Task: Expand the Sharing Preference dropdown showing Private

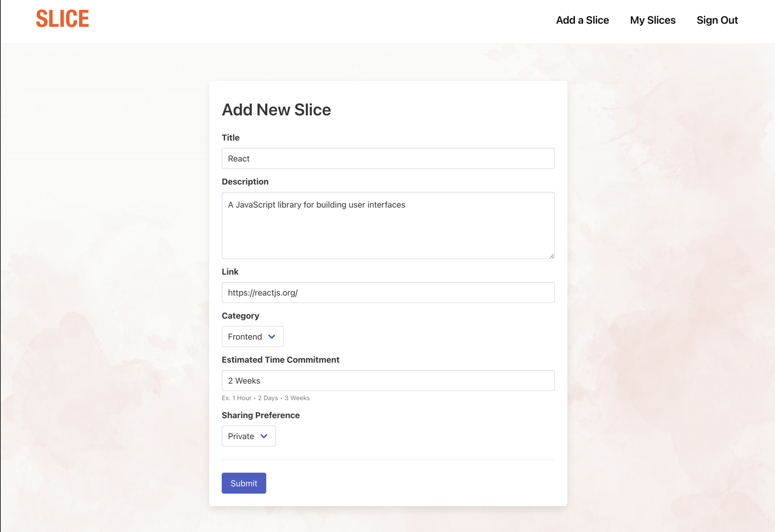Action: pyautogui.click(x=248, y=436)
